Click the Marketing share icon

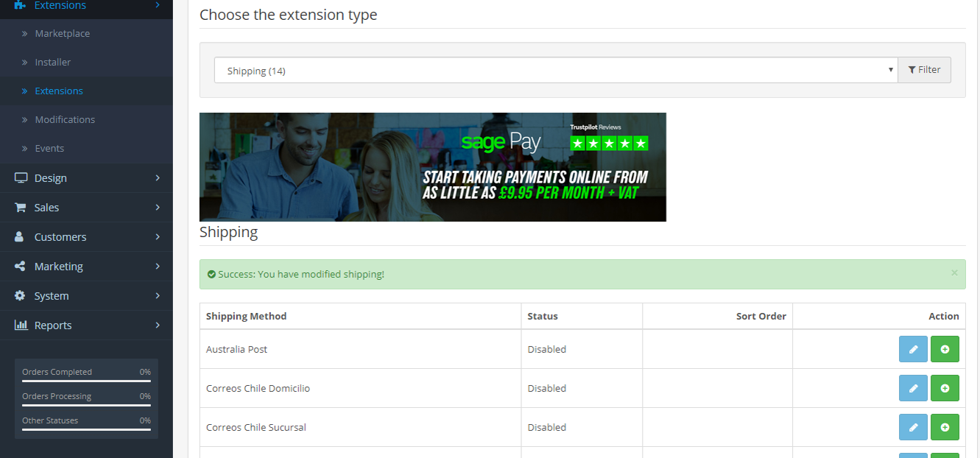click(21, 267)
